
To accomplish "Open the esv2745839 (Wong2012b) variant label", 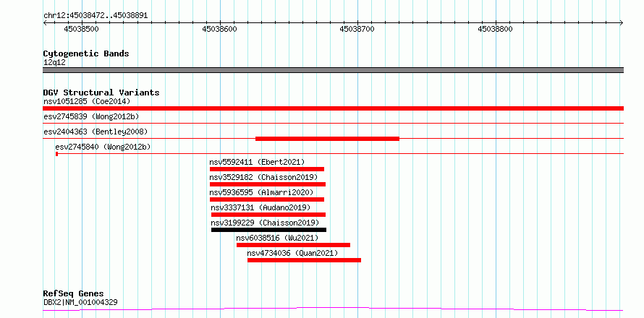I will (x=91, y=116).
